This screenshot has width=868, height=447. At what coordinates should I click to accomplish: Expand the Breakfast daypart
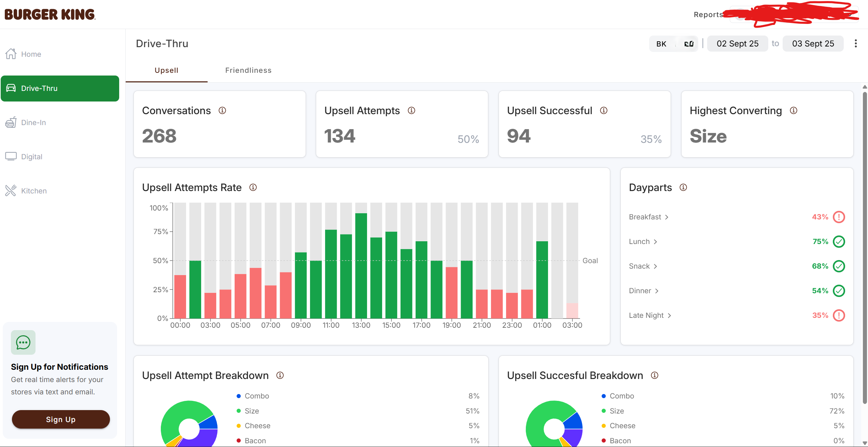649,217
